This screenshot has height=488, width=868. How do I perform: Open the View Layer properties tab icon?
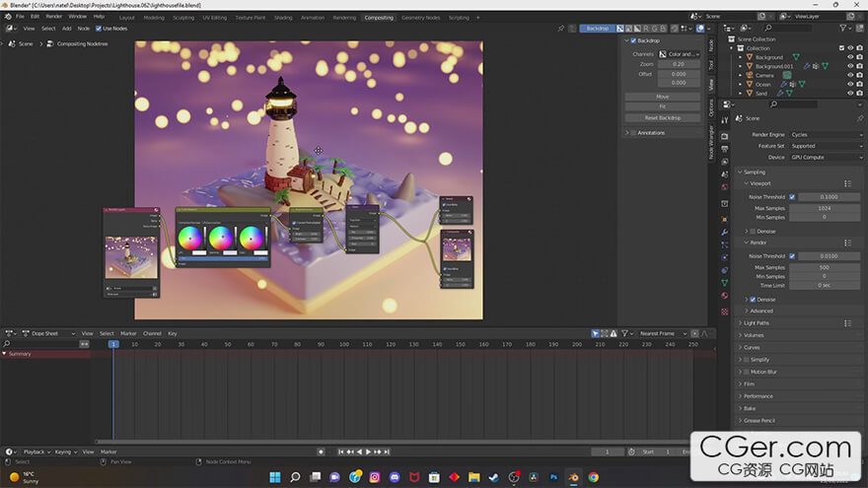point(725,162)
